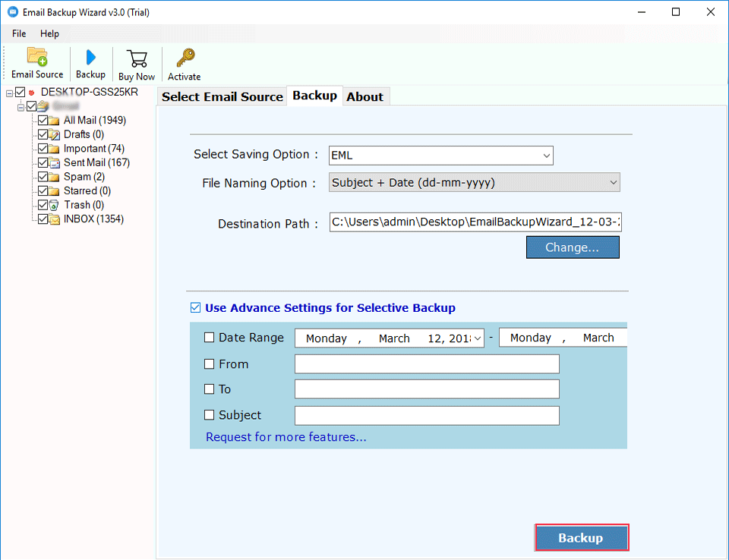The width and height of the screenshot is (729, 560).
Task: Click the Backup play icon in toolbar
Action: pyautogui.click(x=90, y=58)
